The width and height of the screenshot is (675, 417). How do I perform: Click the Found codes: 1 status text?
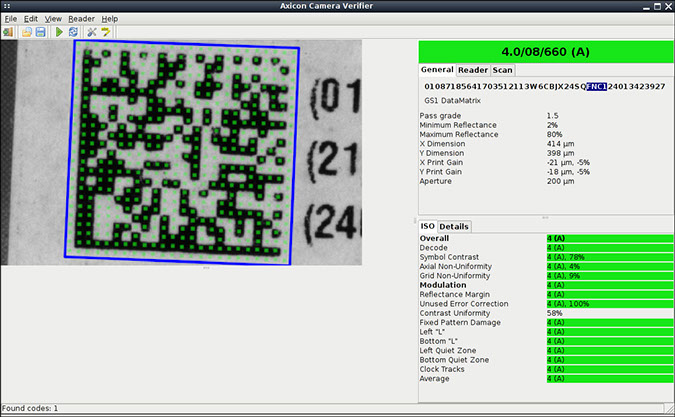pyautogui.click(x=30, y=408)
